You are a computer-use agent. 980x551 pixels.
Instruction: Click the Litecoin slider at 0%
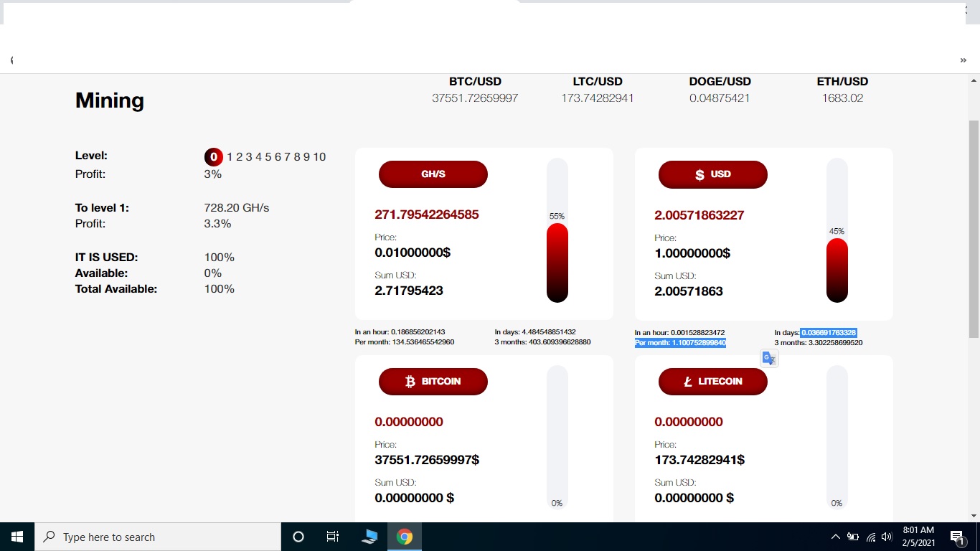[837, 438]
